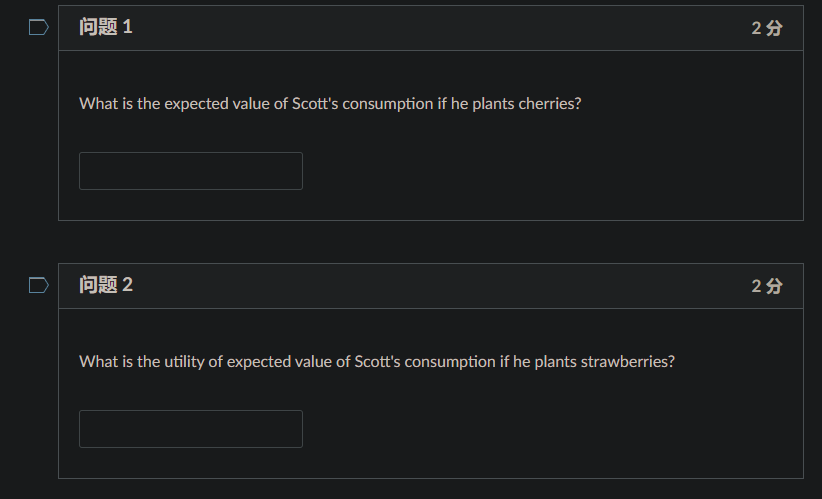Click the answer box for question 1
Viewport: 822px width, 499px height.
(x=190, y=171)
